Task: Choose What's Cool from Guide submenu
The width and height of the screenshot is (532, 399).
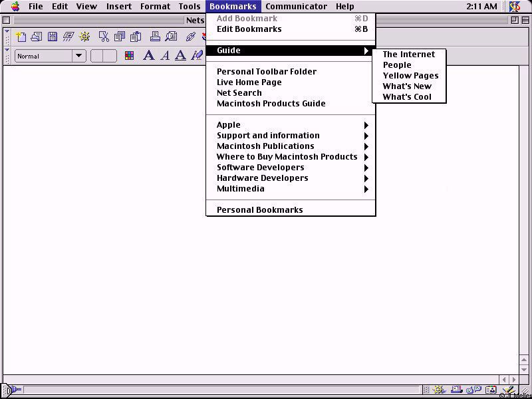Action: point(407,97)
